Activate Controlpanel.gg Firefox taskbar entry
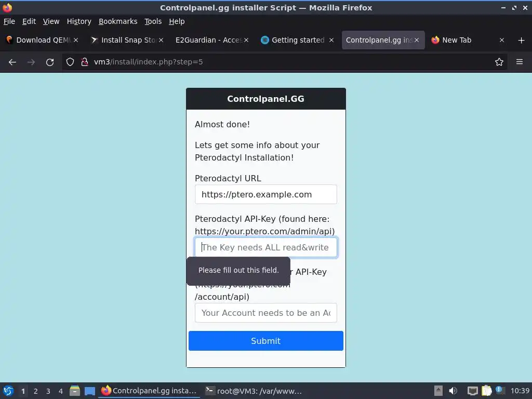The height and width of the screenshot is (399, 532). 149,391
